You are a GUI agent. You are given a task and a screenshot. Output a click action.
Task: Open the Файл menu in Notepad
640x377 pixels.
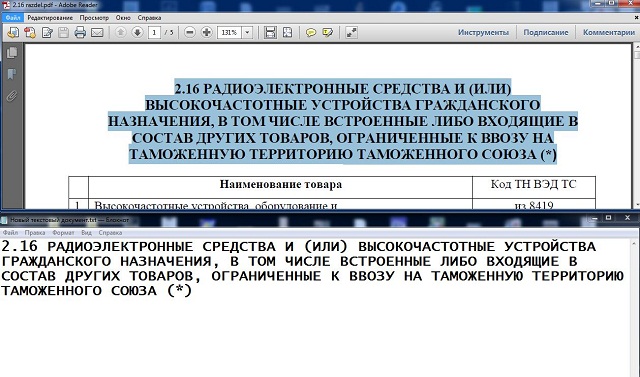10,233
